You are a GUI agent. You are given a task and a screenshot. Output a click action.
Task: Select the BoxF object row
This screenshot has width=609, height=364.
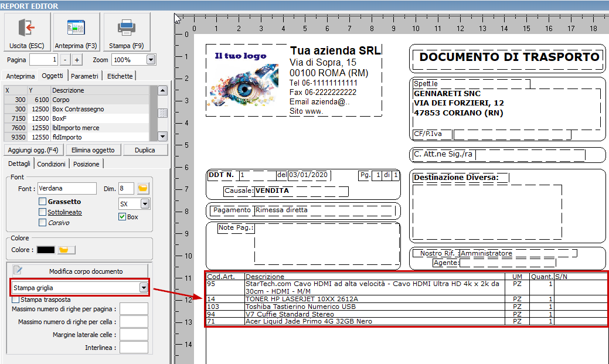[x=77, y=118]
